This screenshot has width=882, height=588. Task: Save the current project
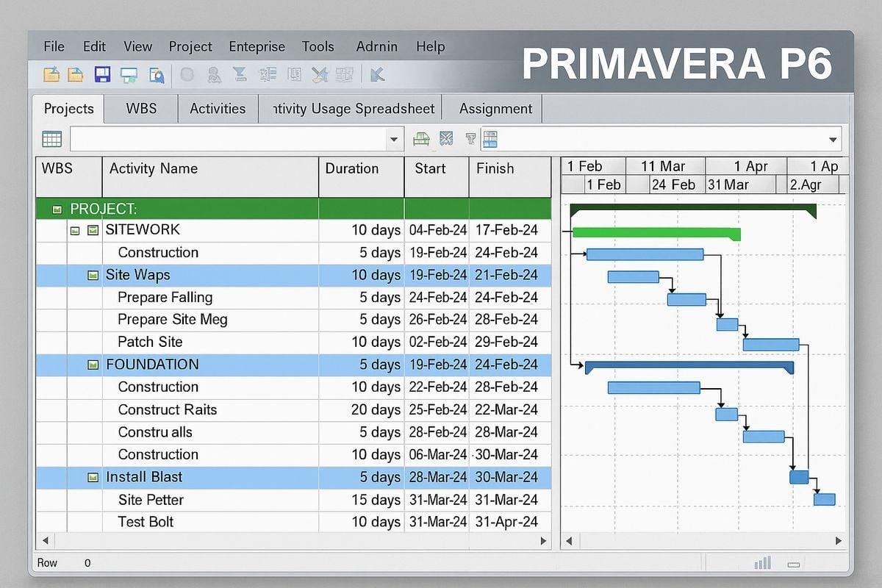click(x=103, y=74)
